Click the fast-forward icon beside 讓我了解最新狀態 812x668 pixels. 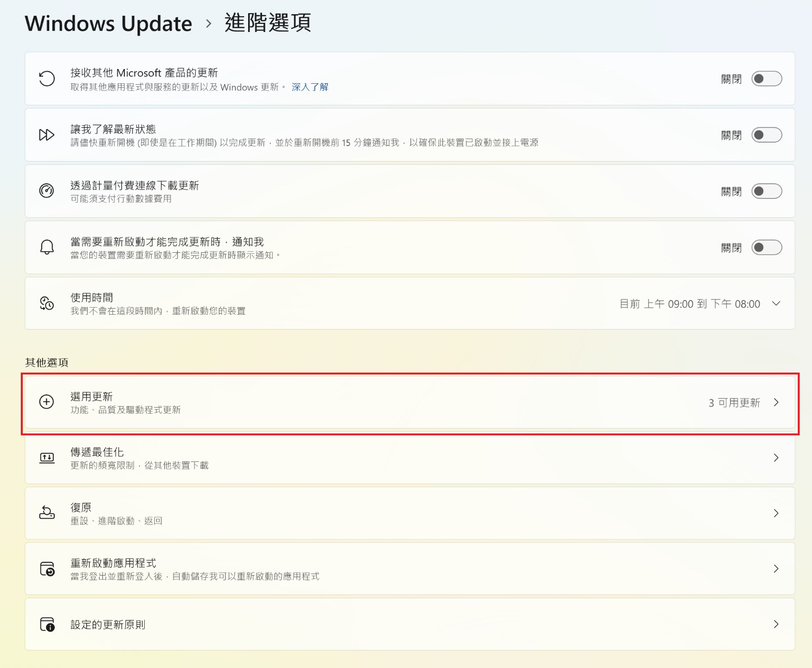[x=47, y=135]
